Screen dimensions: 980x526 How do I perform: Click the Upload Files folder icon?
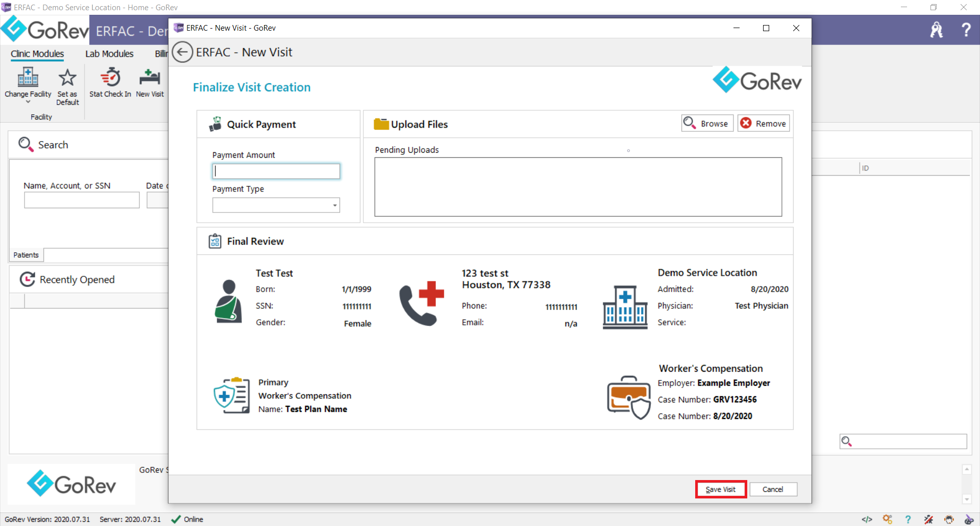[381, 124]
